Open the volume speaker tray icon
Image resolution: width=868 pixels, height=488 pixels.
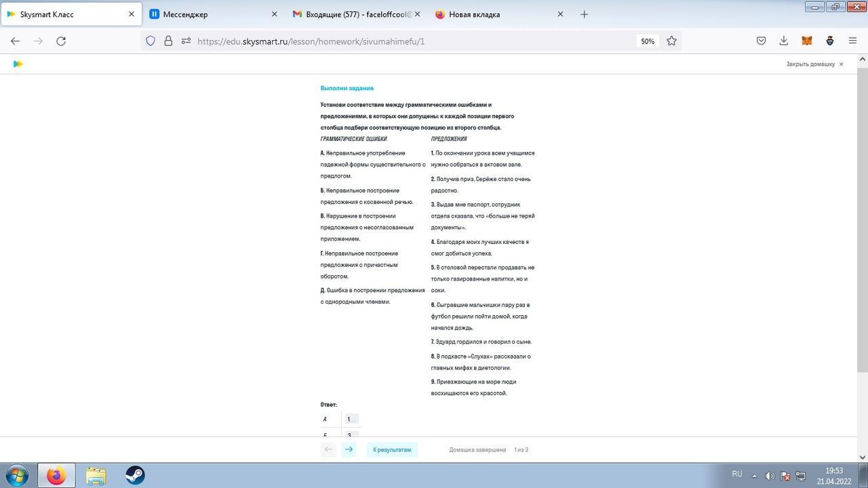coord(770,476)
